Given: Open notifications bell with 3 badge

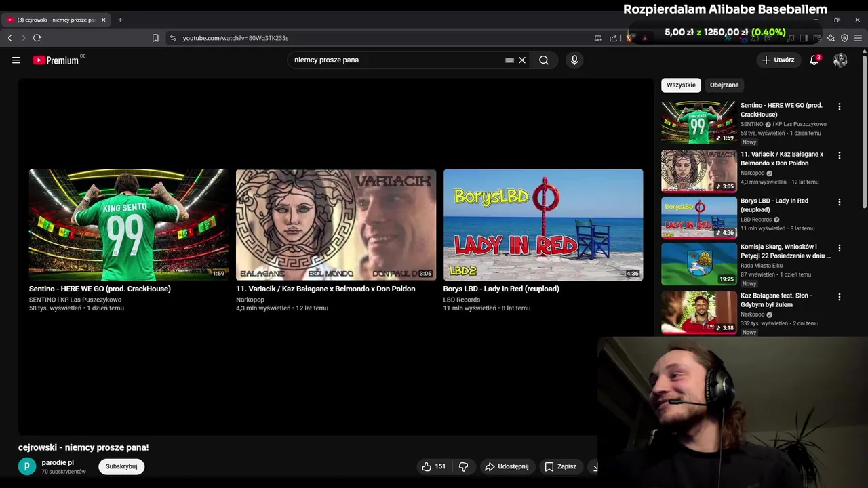Looking at the screenshot, I should (x=814, y=60).
